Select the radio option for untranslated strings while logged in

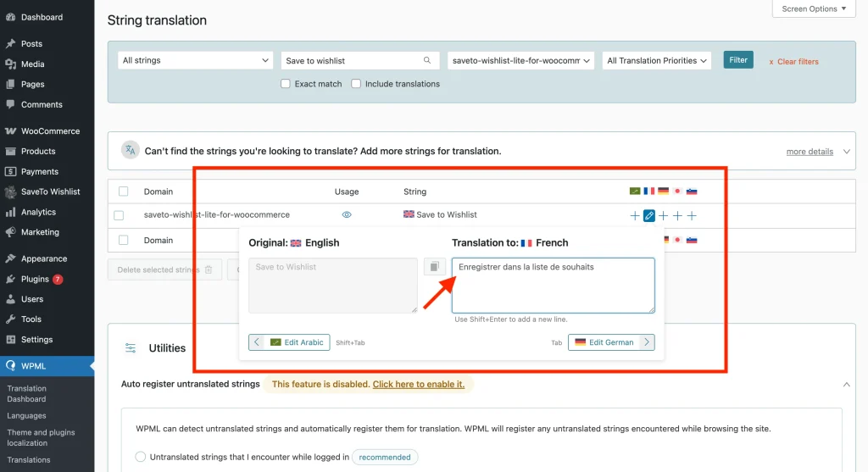point(141,457)
